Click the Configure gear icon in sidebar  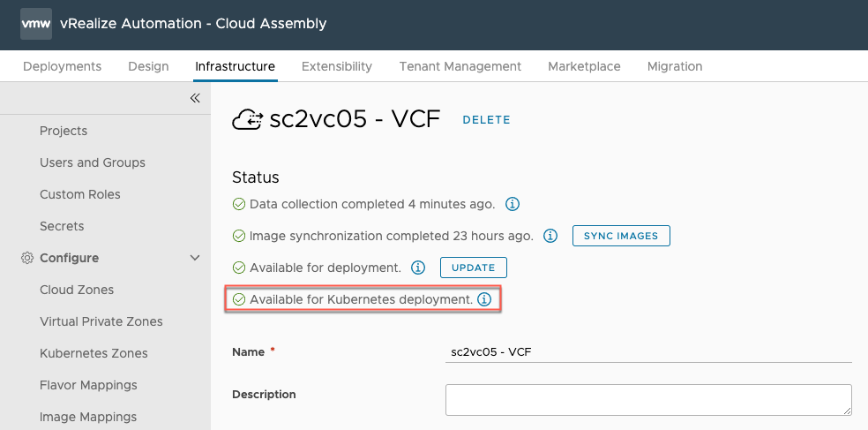(x=26, y=258)
